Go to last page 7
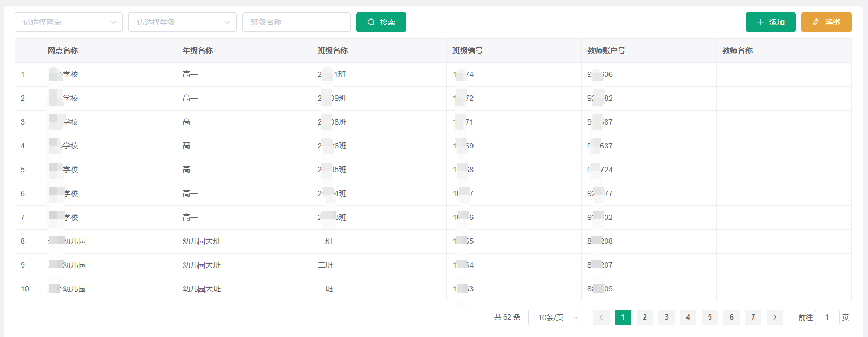The image size is (868, 337). tap(753, 317)
